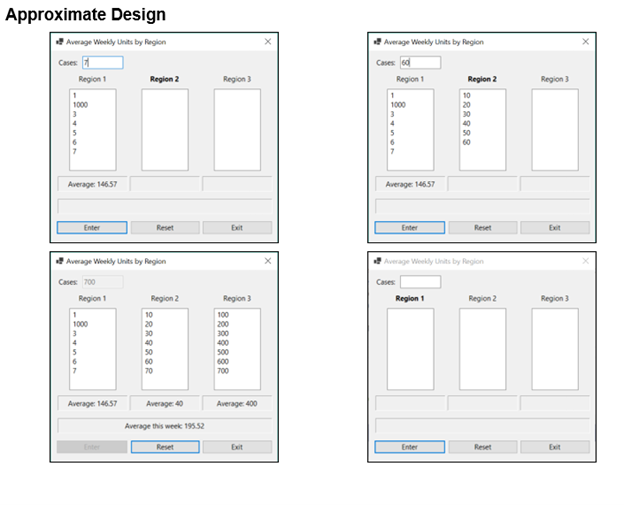Select 300 in the Region 3 list
Image resolution: width=624 pixels, height=505 pixels.
tap(223, 333)
